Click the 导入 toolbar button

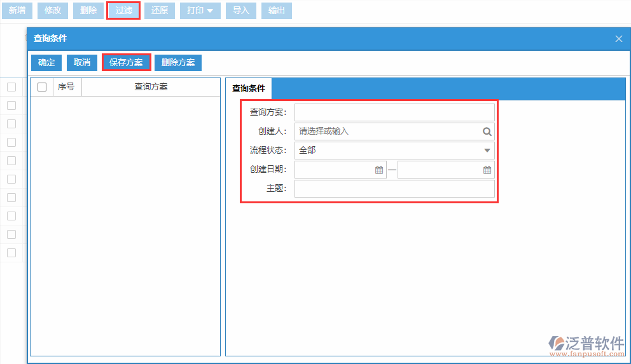click(240, 10)
